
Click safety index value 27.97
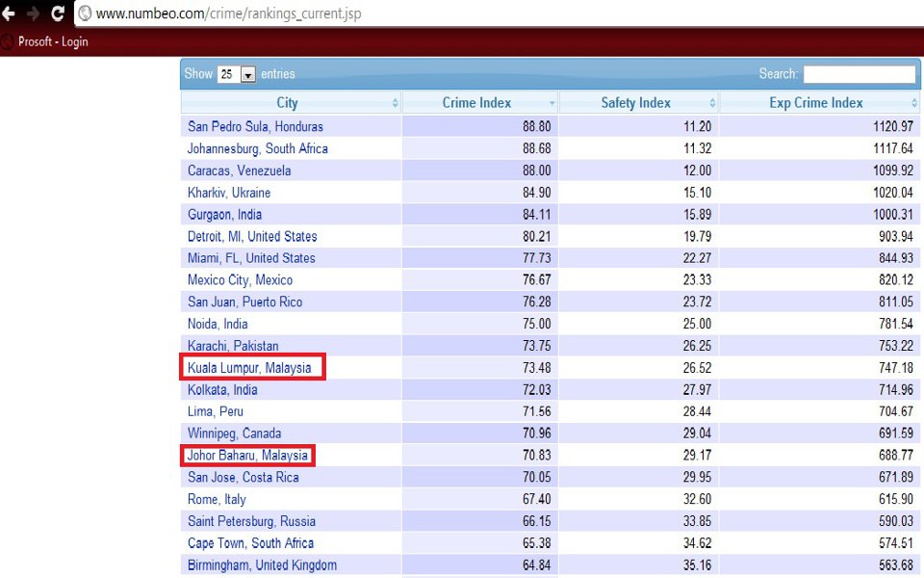pyautogui.click(x=697, y=390)
